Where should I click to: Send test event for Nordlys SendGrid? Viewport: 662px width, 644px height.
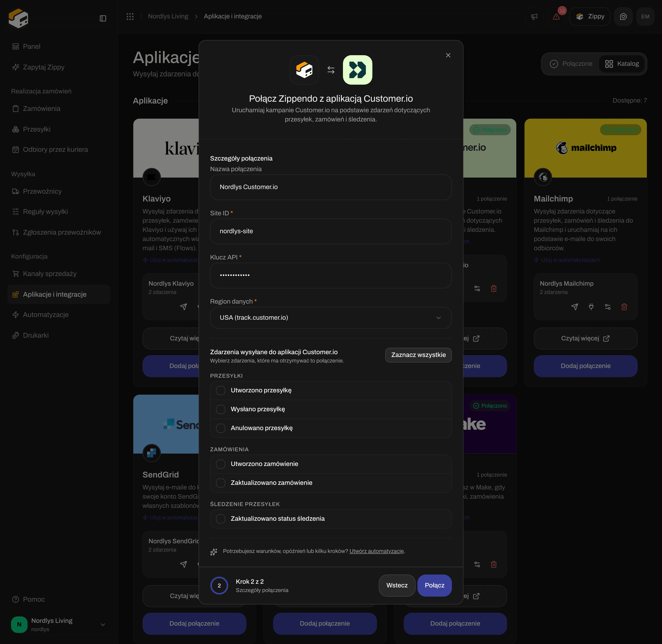click(x=183, y=564)
